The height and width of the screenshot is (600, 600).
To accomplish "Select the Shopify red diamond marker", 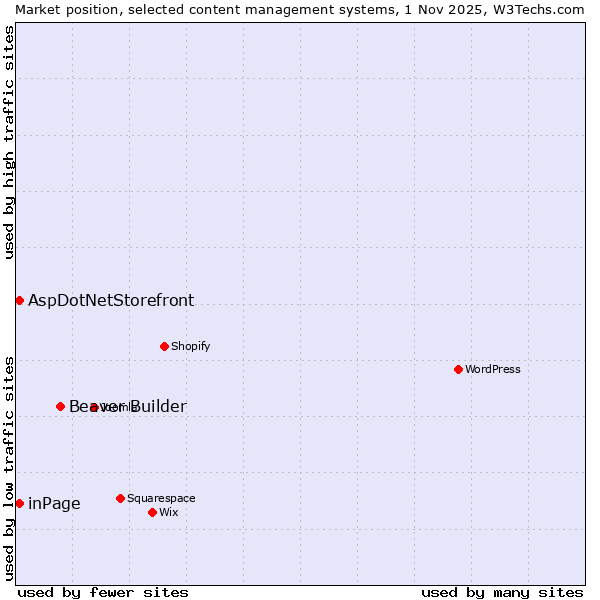I will [x=164, y=346].
